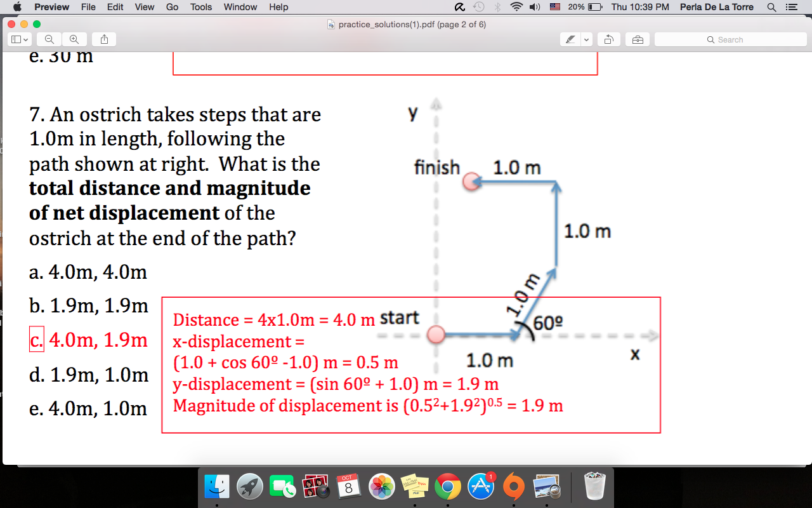The height and width of the screenshot is (508, 812).
Task: Open the Notification Center list icon
Action: click(x=790, y=7)
